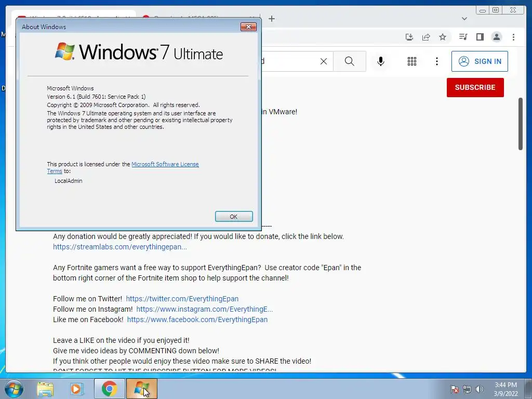532x399 pixels.
Task: Toggle Chrome side panel
Action: point(480,37)
